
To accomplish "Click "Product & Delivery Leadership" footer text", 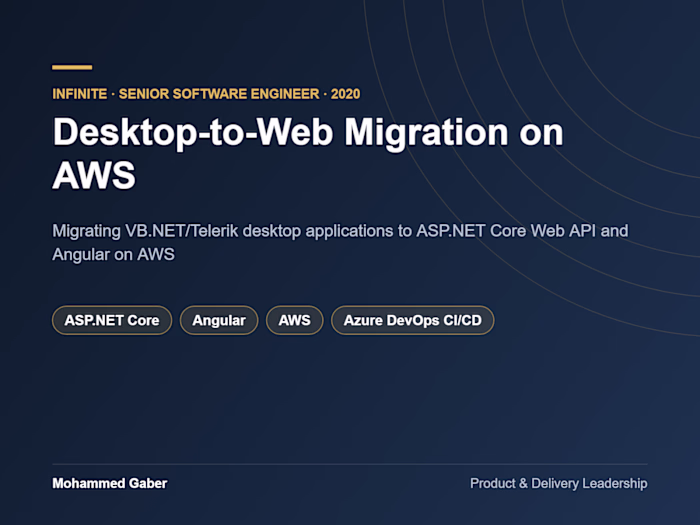I will click(558, 483).
